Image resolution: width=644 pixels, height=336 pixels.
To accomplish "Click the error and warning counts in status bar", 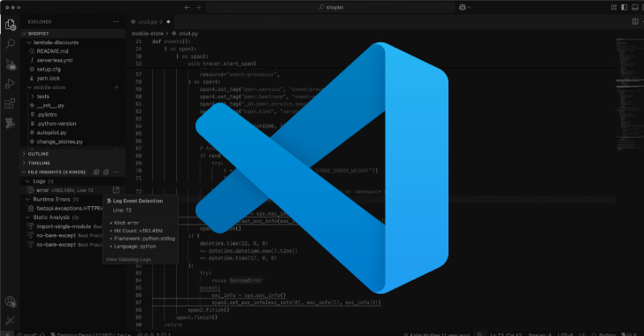I will 154,334.
